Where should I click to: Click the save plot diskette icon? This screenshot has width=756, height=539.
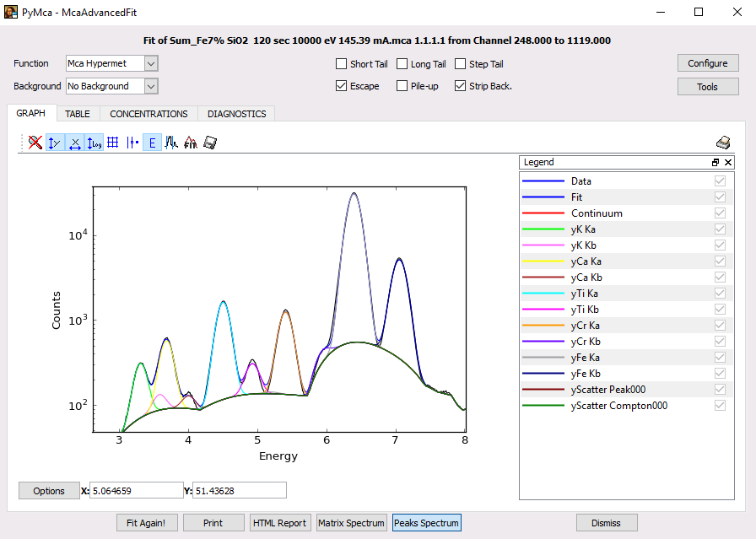[x=210, y=143]
